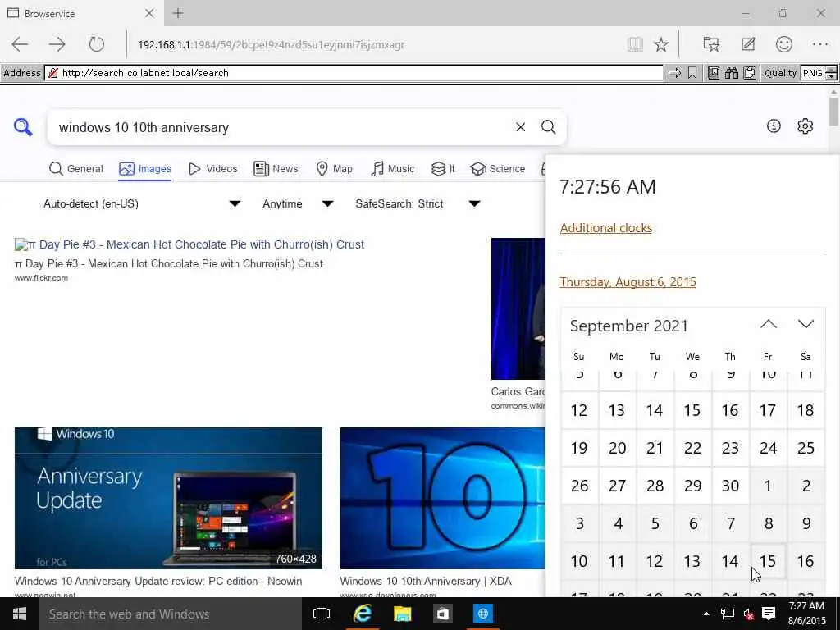840x630 pixels.
Task: Open Edge More actions ellipsis menu
Action: (820, 44)
